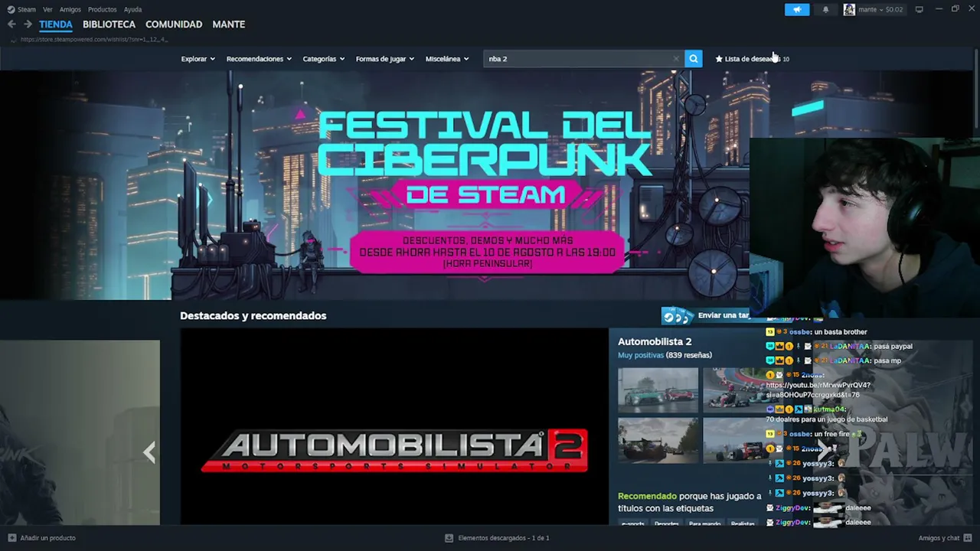Select the e-sports tag
This screenshot has height=551, width=980.
click(x=633, y=523)
